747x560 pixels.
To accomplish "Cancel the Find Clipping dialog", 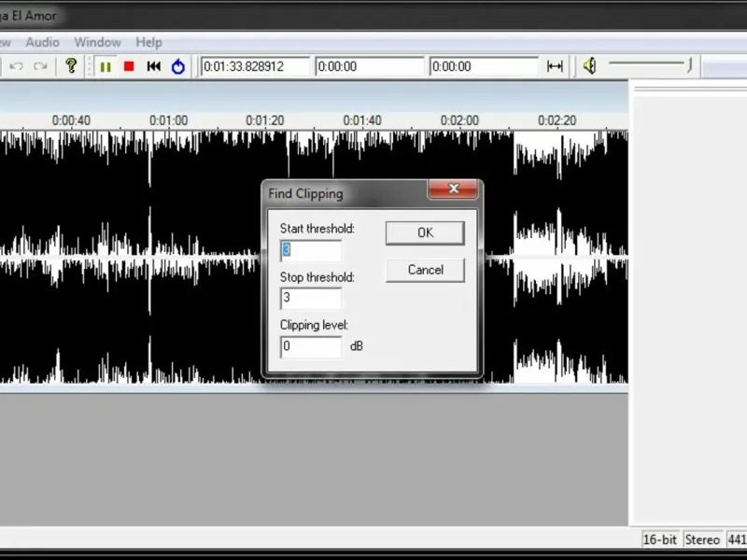I will (425, 270).
